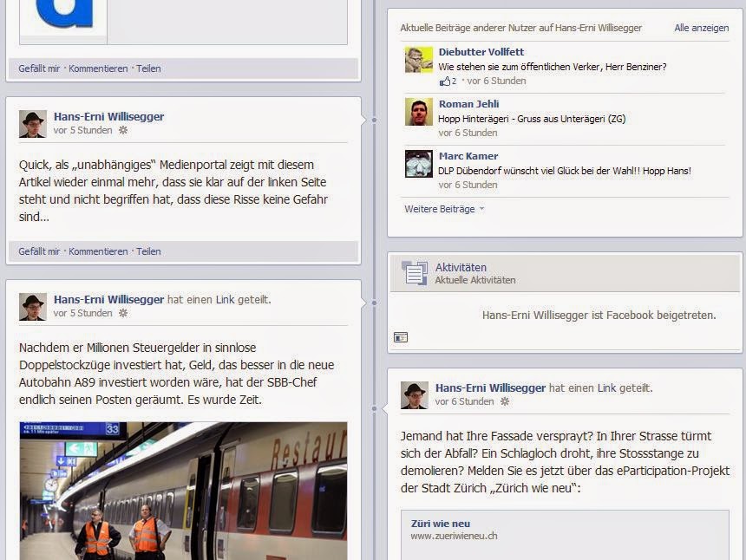
Task: Click Teilen under the topmost post
Action: click(148, 68)
